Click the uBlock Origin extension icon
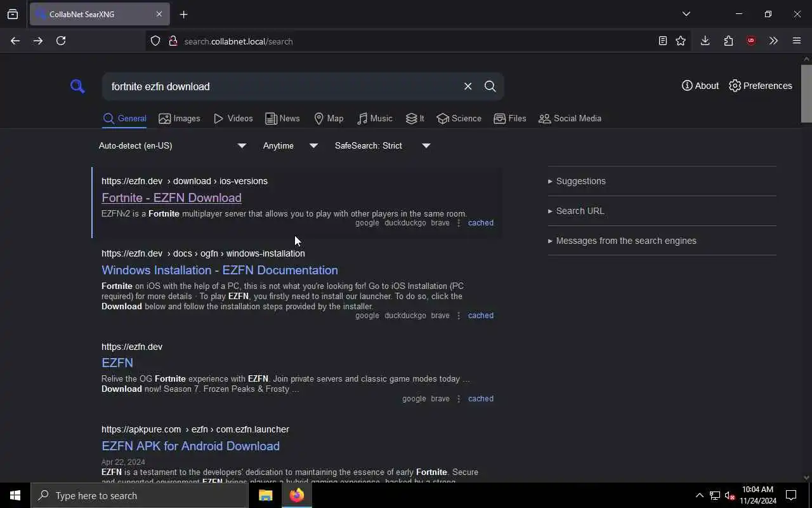The image size is (812, 508). point(751,41)
